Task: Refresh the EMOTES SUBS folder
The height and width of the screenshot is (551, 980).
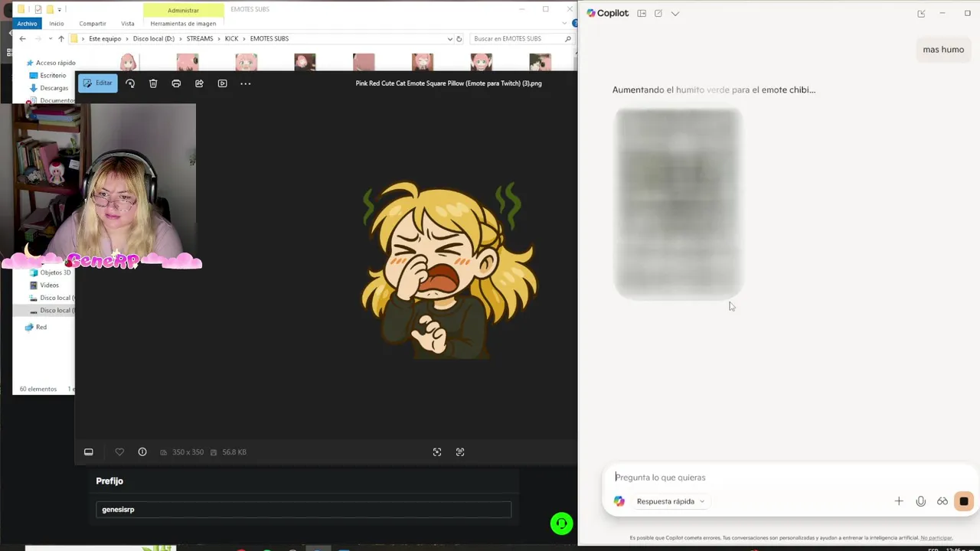Action: click(x=459, y=38)
